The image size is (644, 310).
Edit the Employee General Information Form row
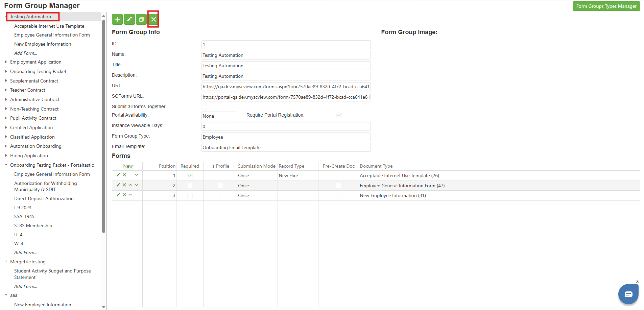tap(118, 185)
